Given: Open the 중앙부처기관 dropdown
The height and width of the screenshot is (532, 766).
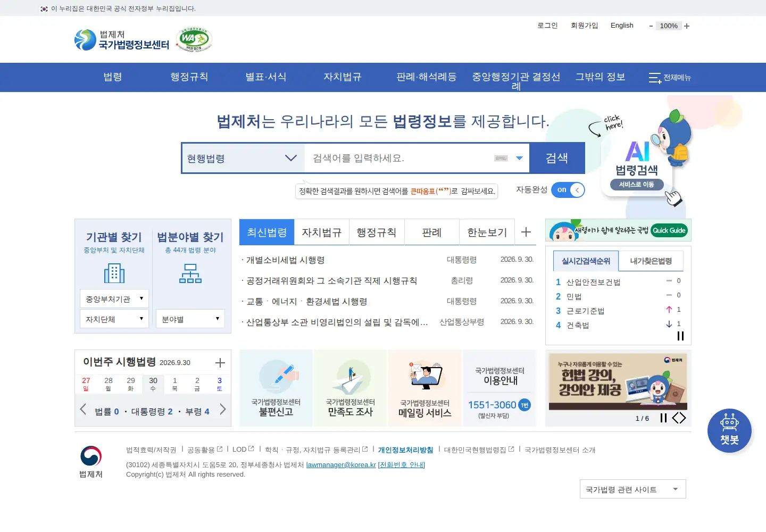Looking at the screenshot, I should pos(114,299).
